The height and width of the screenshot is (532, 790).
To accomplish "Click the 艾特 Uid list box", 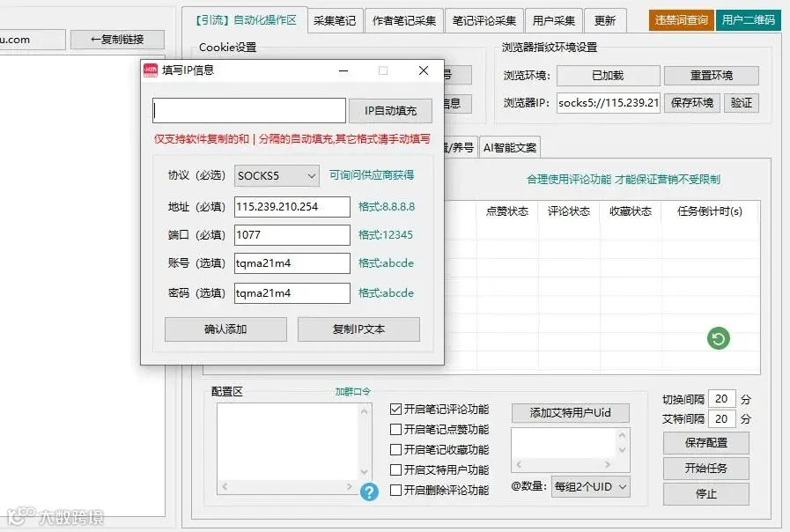I will point(564,443).
